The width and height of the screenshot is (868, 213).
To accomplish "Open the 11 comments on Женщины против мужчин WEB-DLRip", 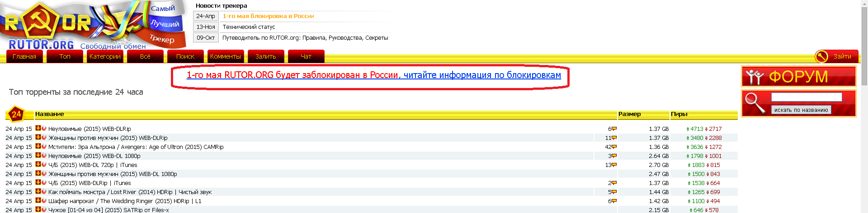I will pyautogui.click(x=611, y=138).
